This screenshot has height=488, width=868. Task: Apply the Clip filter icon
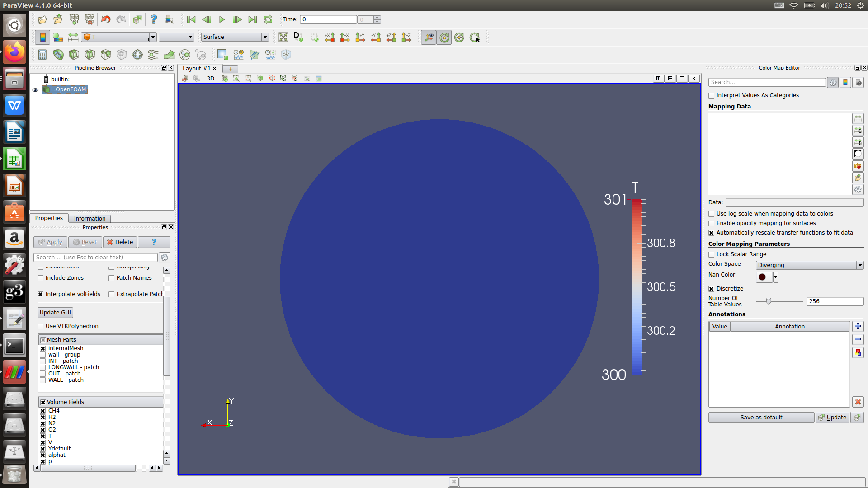74,55
